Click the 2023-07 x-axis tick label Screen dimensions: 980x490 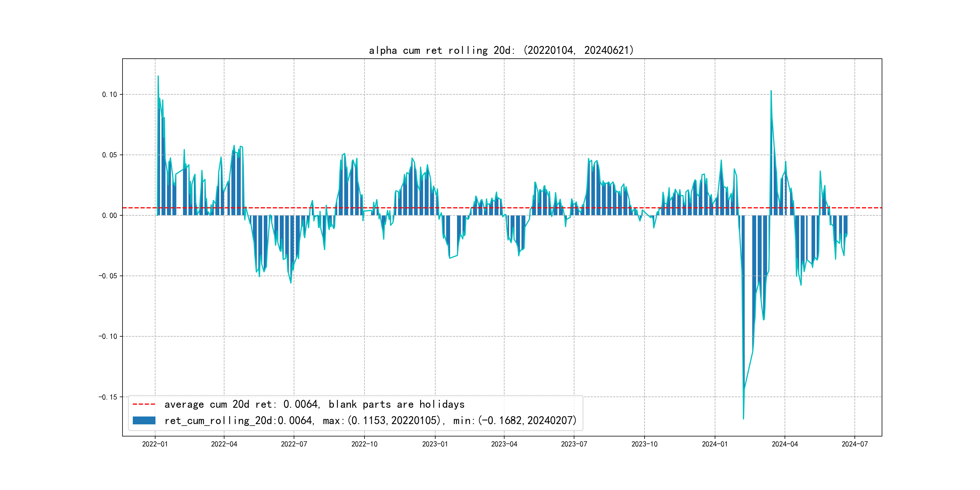[574, 444]
